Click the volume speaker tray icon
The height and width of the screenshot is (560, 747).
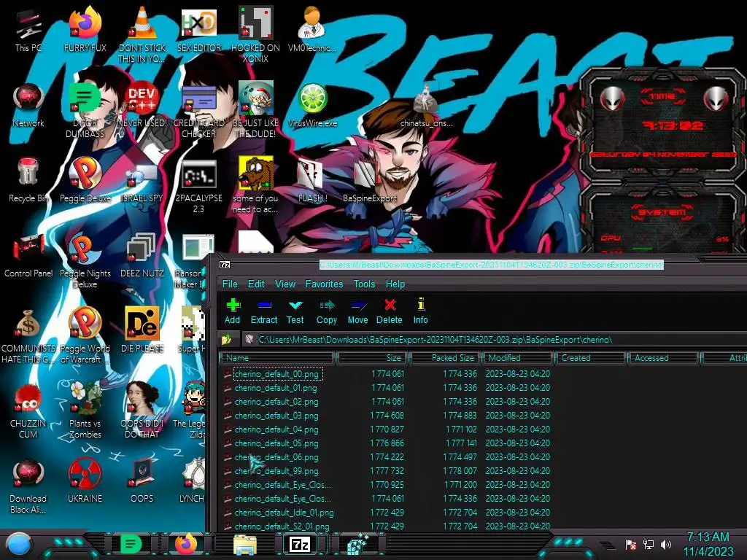pyautogui.click(x=666, y=544)
